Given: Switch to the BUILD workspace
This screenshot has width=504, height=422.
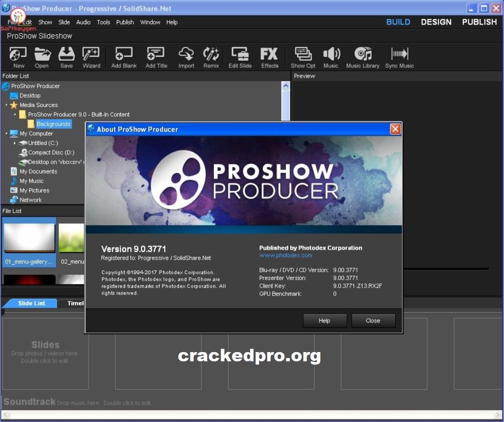Looking at the screenshot, I should coord(398,22).
